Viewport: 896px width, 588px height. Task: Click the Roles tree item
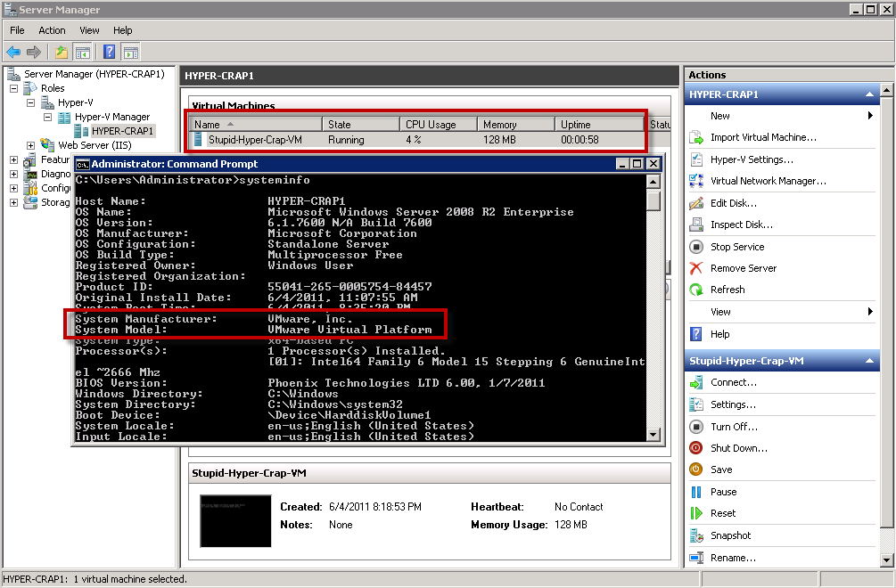tap(53, 88)
